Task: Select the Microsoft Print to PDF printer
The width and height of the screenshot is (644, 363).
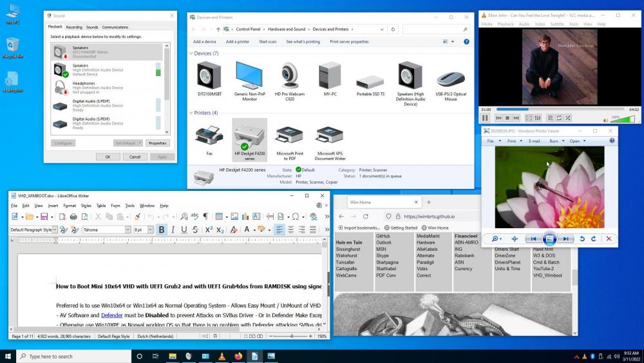Action: [289, 142]
